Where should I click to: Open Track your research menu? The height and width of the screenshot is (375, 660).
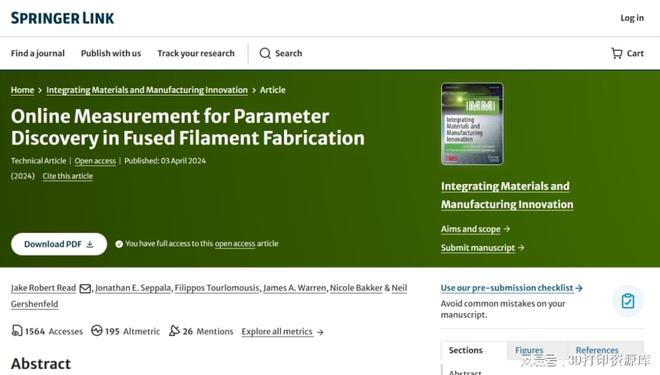tap(196, 53)
